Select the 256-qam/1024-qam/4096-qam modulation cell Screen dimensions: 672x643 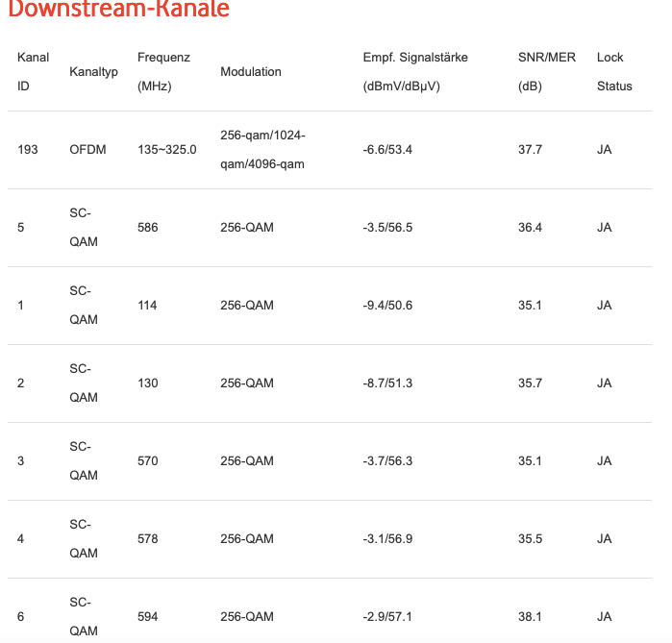(x=262, y=150)
